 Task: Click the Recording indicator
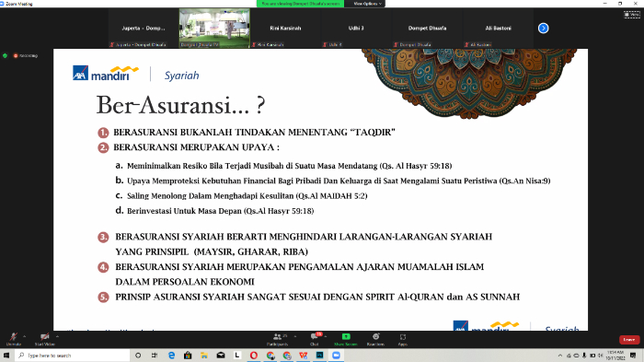click(26, 55)
